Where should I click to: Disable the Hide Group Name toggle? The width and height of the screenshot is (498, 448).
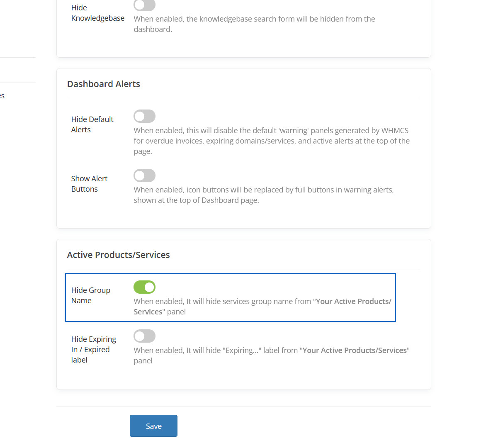pos(144,287)
